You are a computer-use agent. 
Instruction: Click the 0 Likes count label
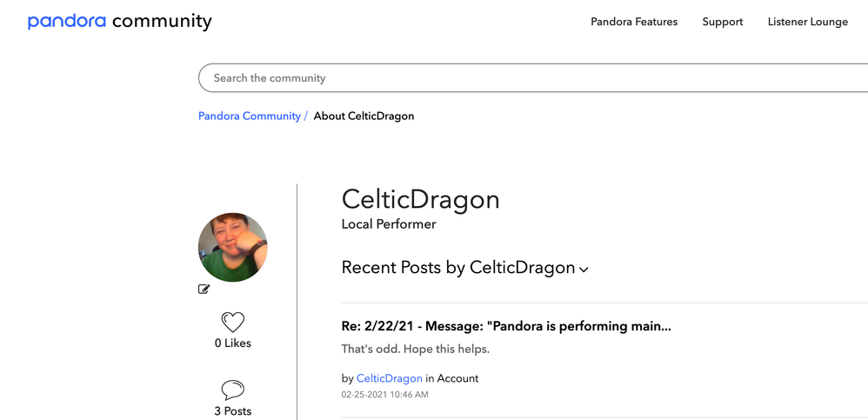pos(232,343)
